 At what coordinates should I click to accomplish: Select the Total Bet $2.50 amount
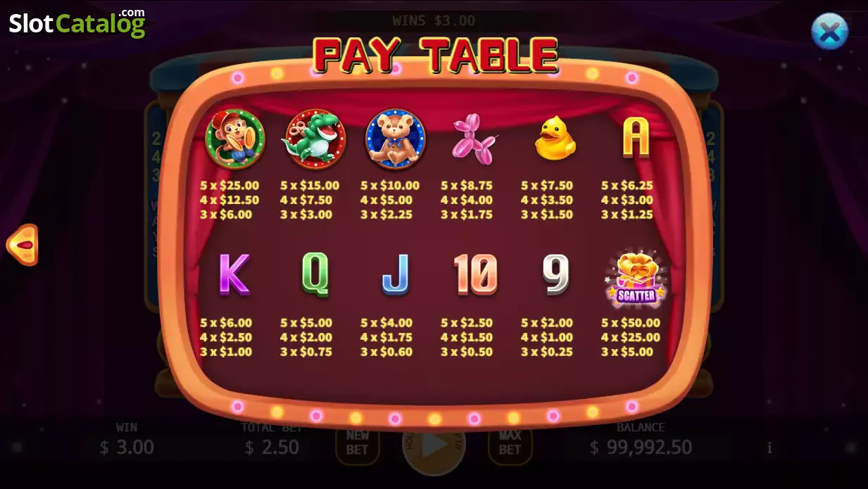click(x=272, y=447)
